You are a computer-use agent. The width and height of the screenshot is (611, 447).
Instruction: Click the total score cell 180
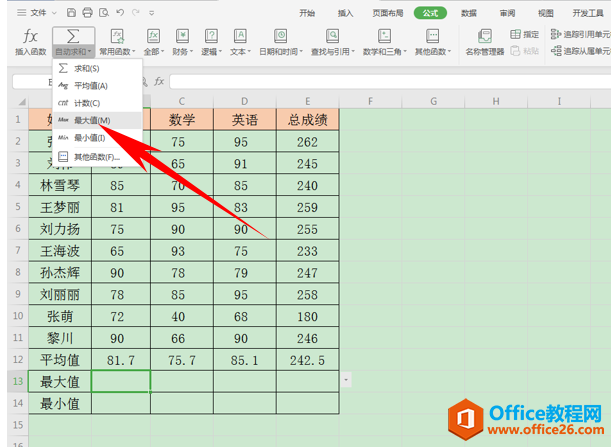point(308,316)
